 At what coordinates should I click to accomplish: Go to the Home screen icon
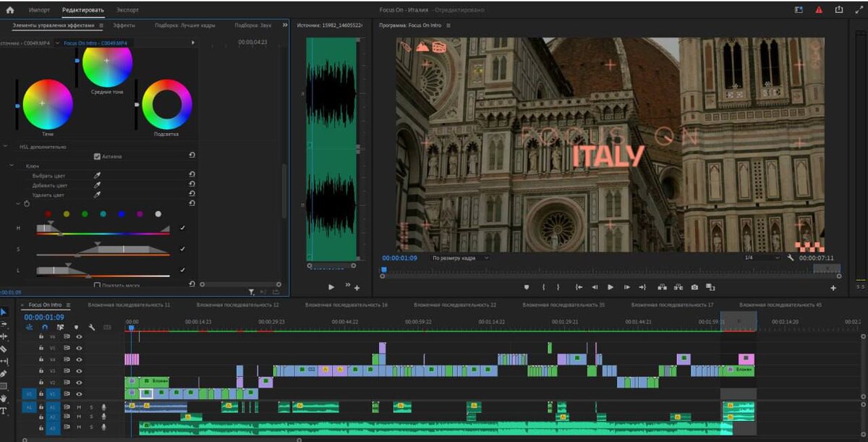pos(10,10)
